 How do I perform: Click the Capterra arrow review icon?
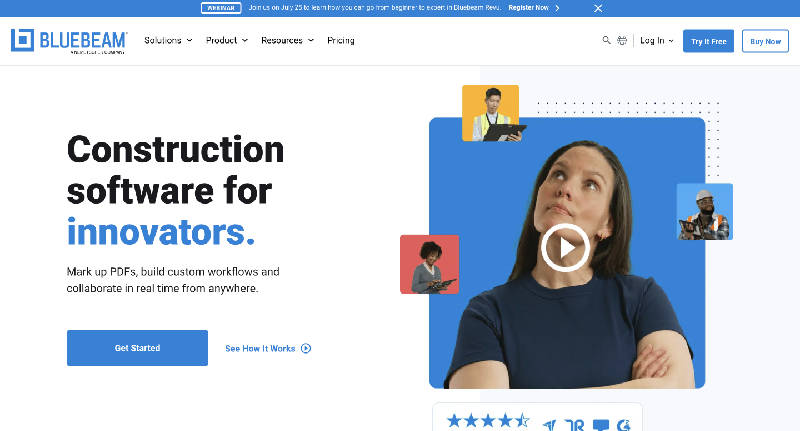tap(549, 424)
